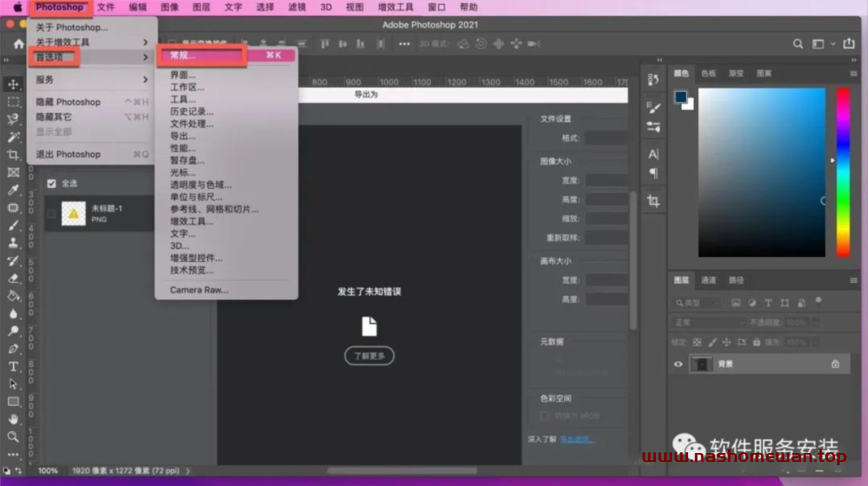Image resolution: width=868 pixels, height=486 pixels.
Task: Select the Crop tool in left toolbar
Action: click(x=14, y=155)
